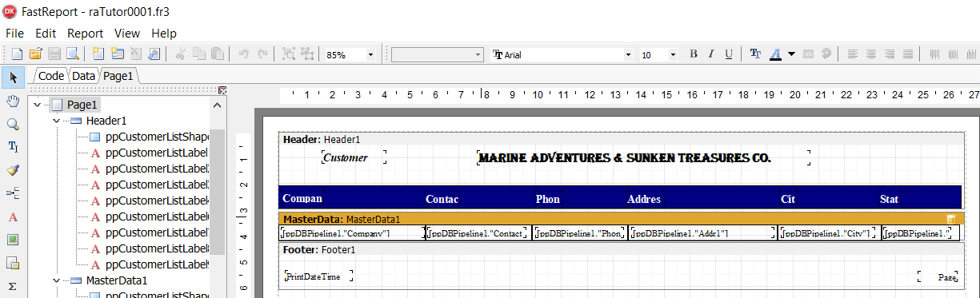
Task: Align text to the left
Action: coord(853,54)
